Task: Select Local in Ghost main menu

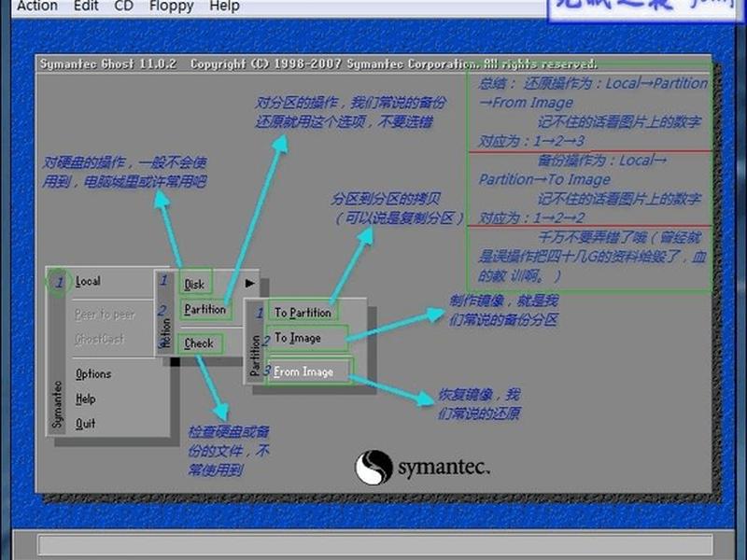Action: [88, 282]
